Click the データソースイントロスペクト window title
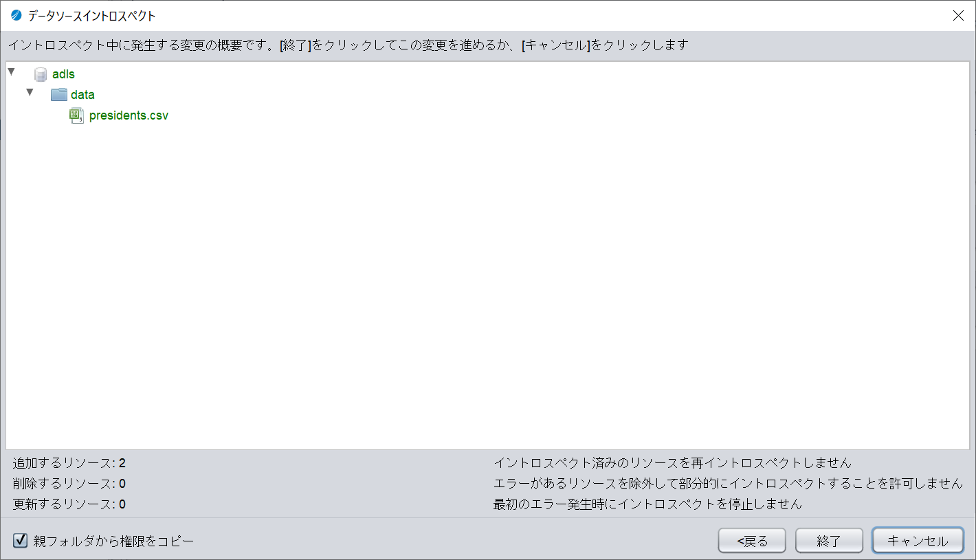976x560 pixels. point(91,15)
